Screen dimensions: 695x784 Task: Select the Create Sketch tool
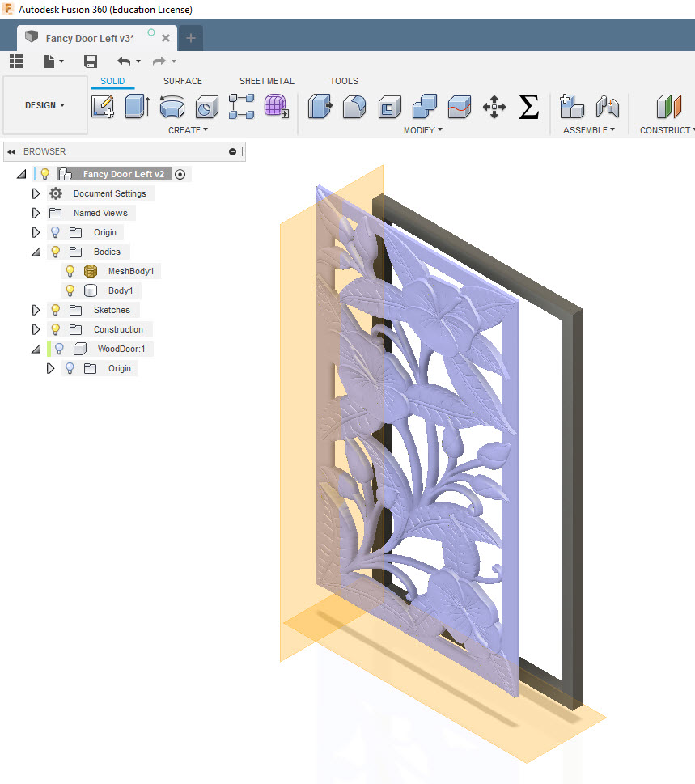103,106
